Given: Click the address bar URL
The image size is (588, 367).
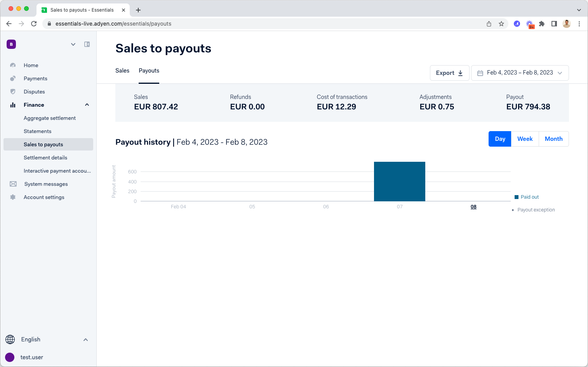Looking at the screenshot, I should (113, 24).
